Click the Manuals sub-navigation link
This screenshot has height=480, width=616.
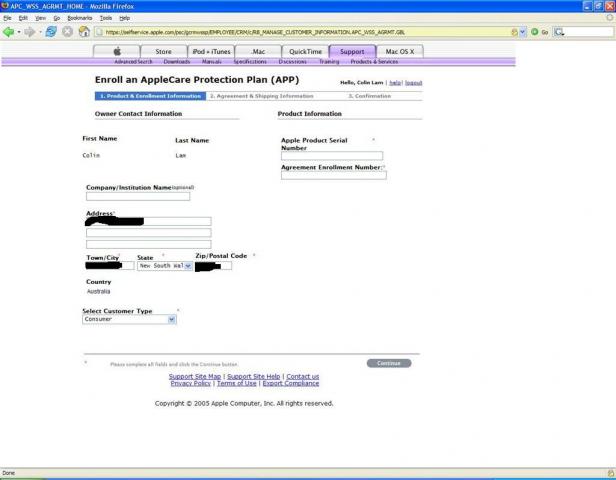click(211, 62)
